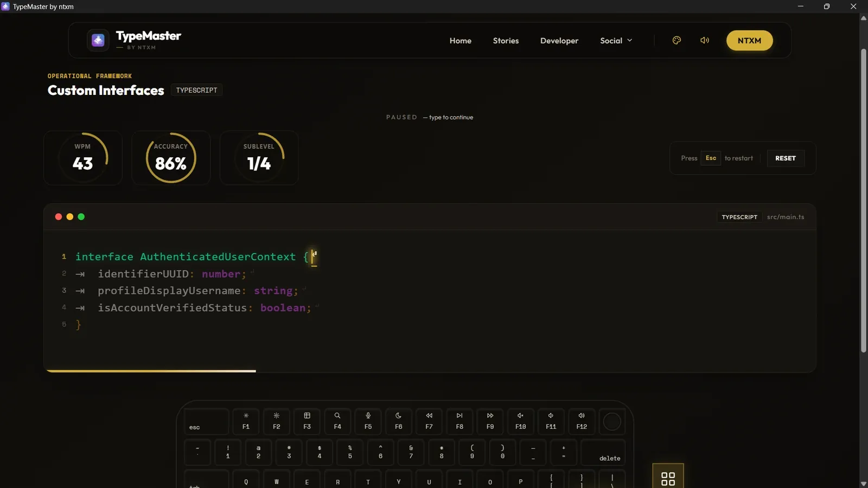Click the Accuracy 86% gauge

tap(171, 158)
